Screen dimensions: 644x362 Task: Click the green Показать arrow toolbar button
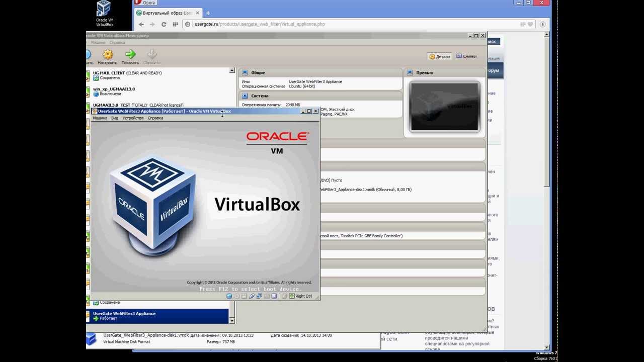(x=130, y=57)
